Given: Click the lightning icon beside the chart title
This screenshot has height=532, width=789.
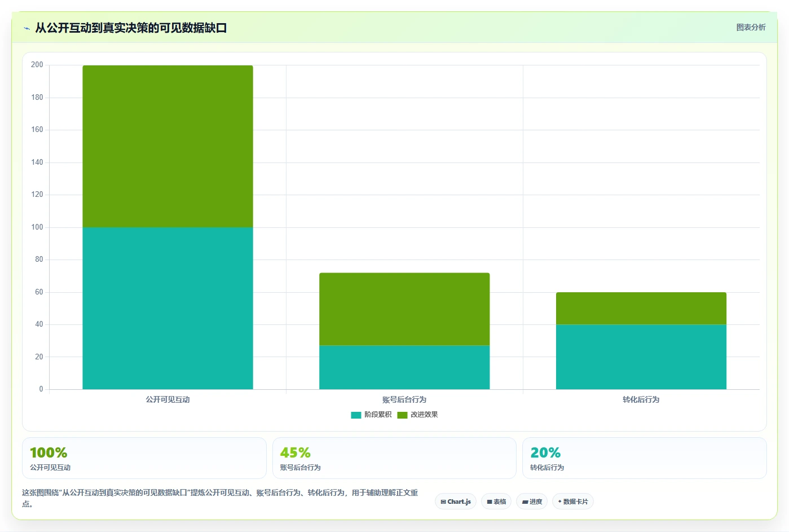Looking at the screenshot, I should click(27, 28).
